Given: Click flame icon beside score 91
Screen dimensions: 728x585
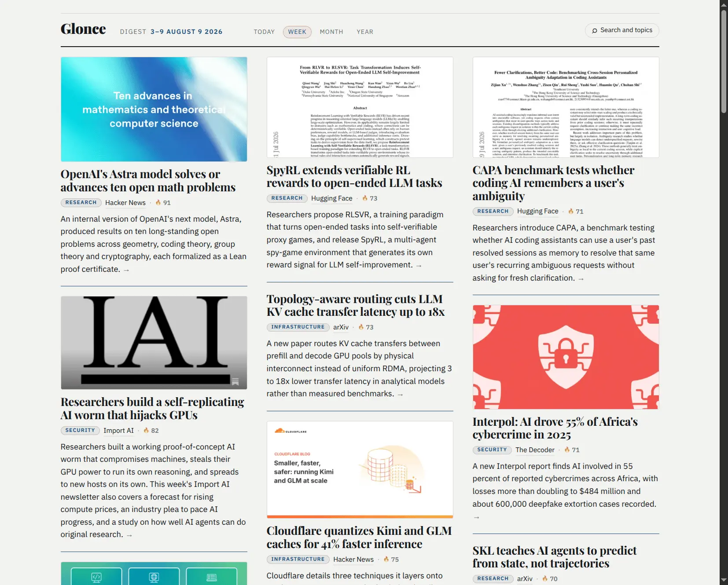Looking at the screenshot, I should (x=158, y=202).
